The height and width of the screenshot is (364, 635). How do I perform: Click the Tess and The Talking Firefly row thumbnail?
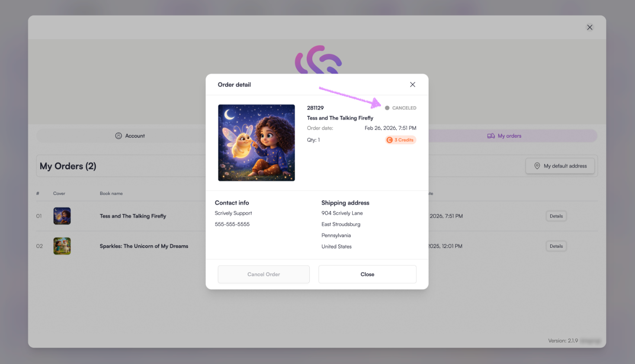coord(62,216)
